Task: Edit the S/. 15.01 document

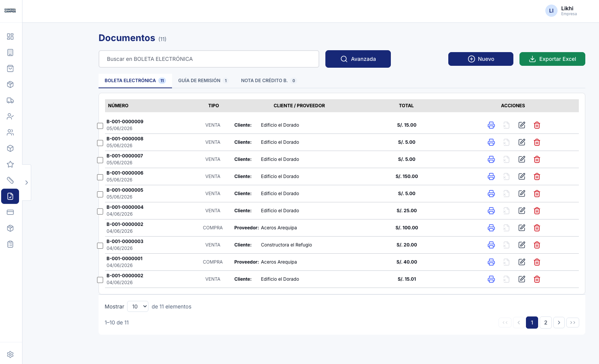Action: [x=522, y=279]
